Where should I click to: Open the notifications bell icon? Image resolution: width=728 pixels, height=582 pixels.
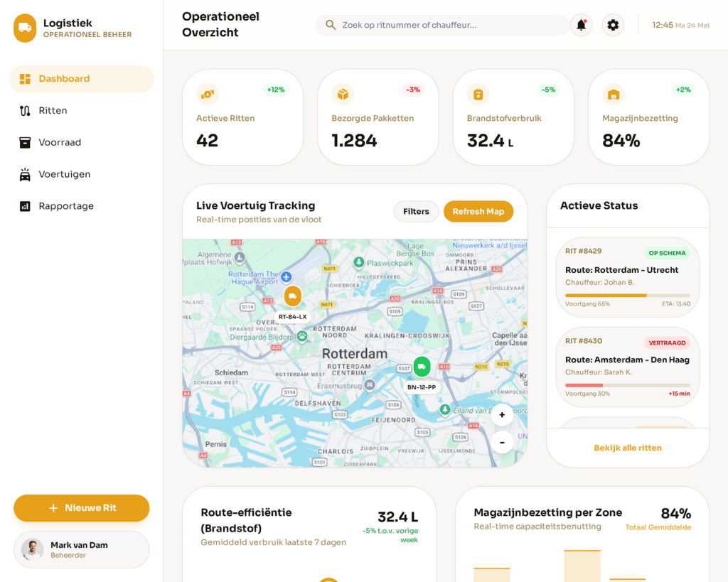click(x=581, y=25)
